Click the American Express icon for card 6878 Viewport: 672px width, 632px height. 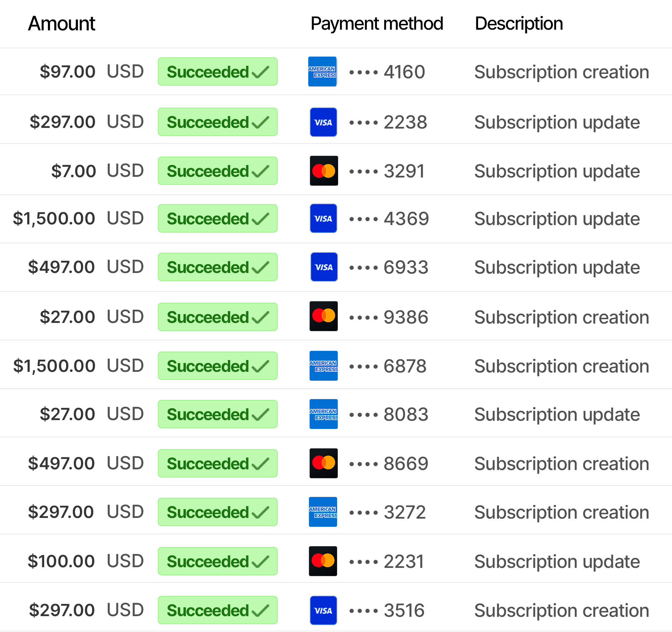pos(323,366)
